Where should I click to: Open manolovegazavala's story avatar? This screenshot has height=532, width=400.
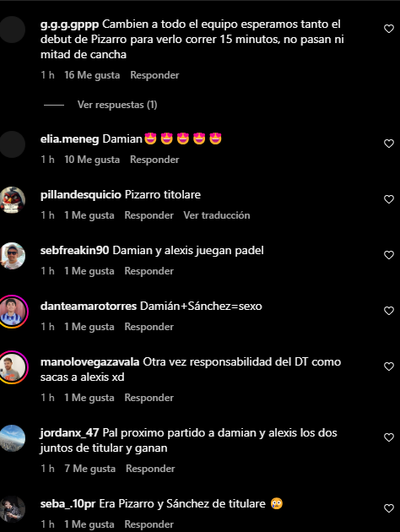pos(13,367)
